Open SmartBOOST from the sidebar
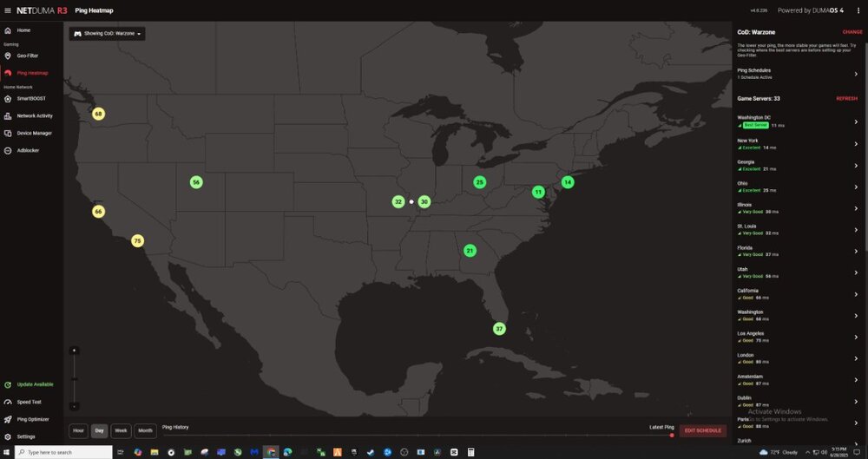The image size is (868, 459). pyautogui.click(x=31, y=99)
